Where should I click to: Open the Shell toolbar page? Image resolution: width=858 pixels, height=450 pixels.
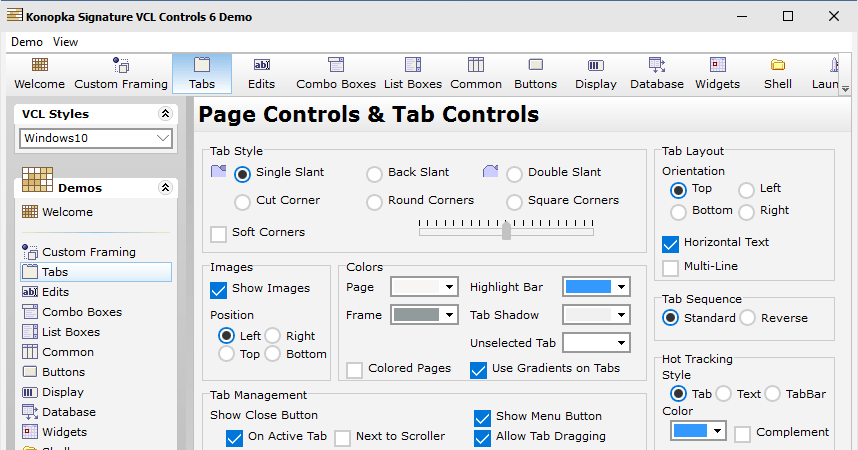tap(778, 74)
